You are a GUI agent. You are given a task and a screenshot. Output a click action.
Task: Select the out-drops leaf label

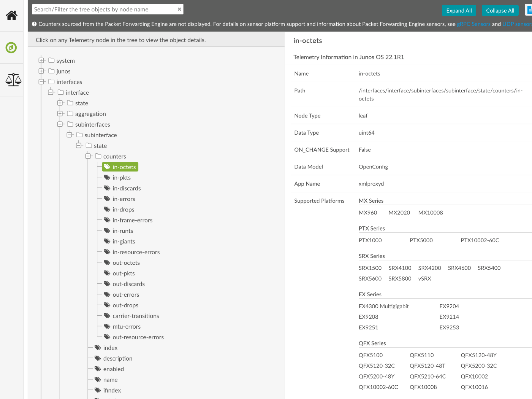coord(125,305)
